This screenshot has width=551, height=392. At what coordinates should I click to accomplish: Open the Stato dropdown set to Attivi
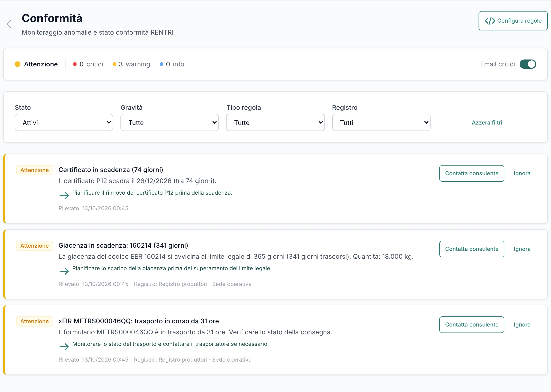point(64,123)
